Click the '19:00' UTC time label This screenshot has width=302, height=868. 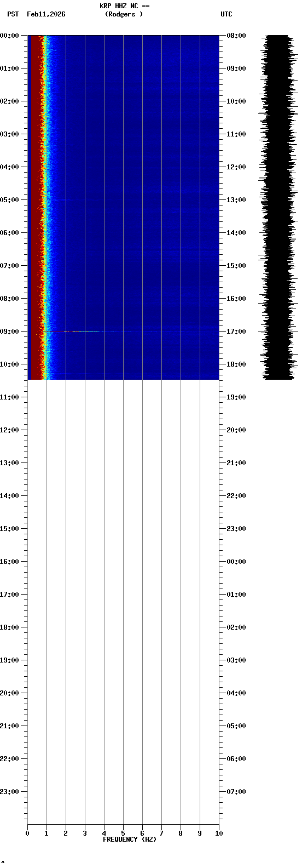pos(236,397)
